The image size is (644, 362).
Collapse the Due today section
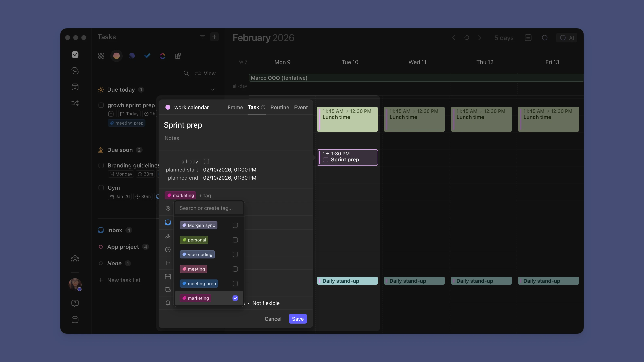(x=213, y=89)
